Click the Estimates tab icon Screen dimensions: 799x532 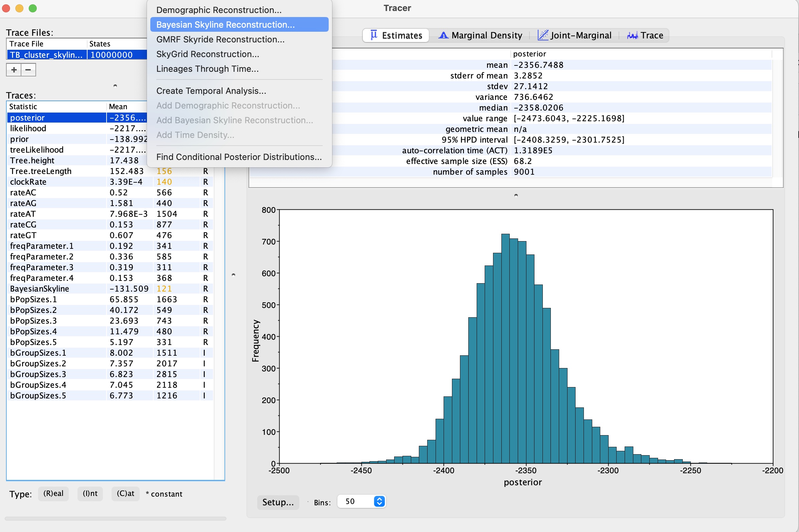pos(373,35)
